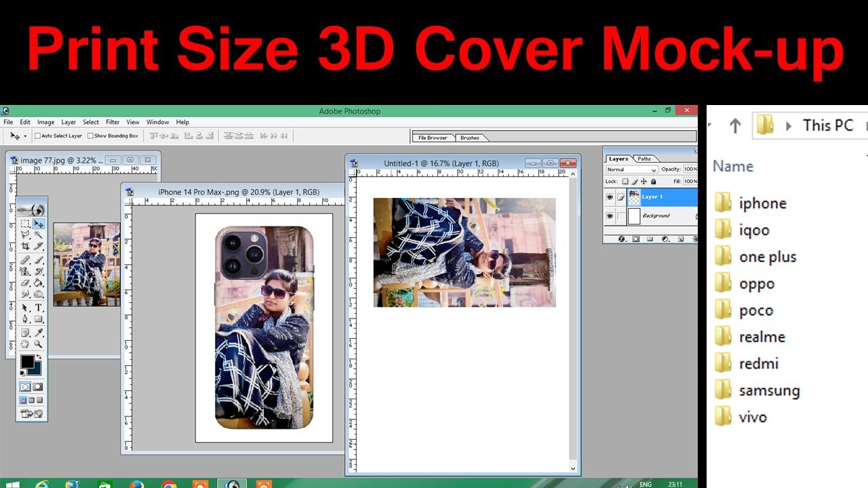Select the Healing Brush tool
The image size is (868, 488).
pyautogui.click(x=25, y=260)
